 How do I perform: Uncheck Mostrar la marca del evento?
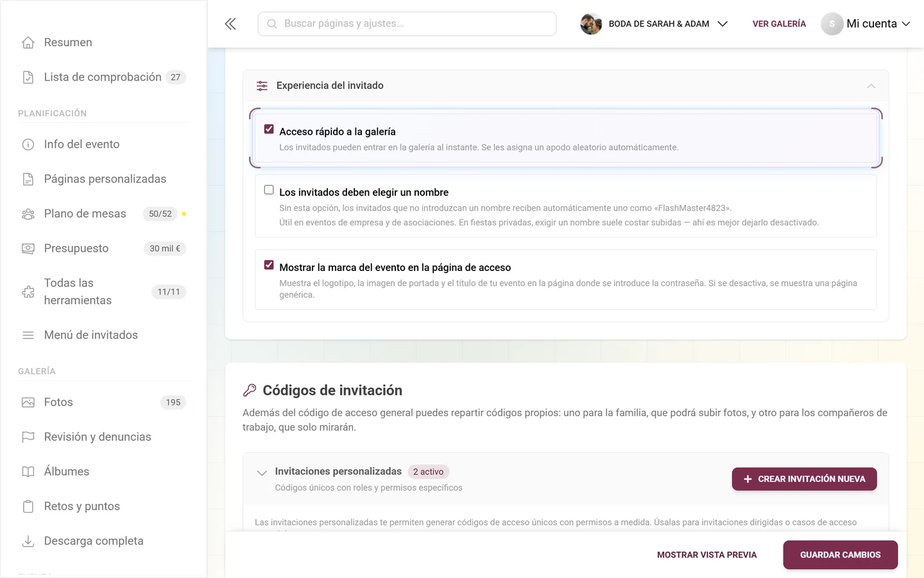pyautogui.click(x=269, y=265)
